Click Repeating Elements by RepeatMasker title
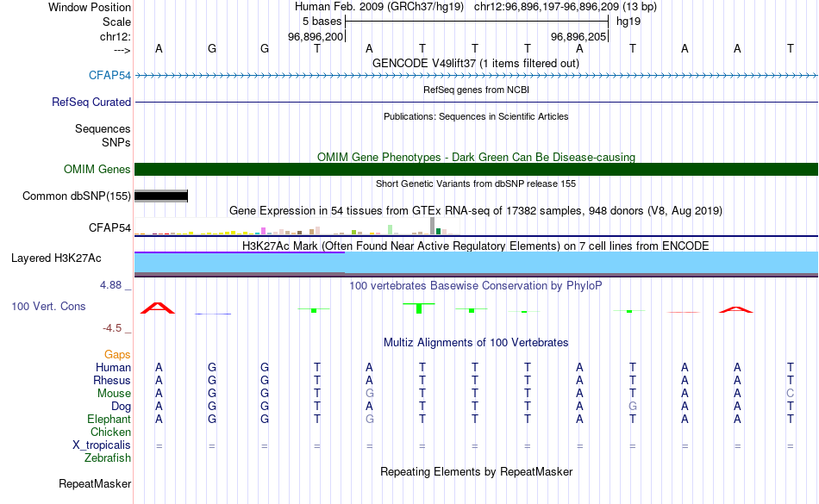This screenshot has width=819, height=504. (x=477, y=471)
